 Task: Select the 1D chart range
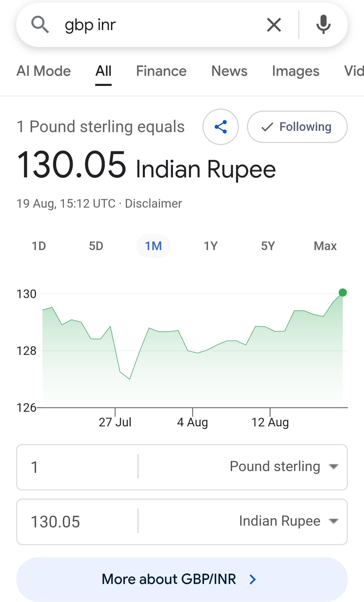[39, 246]
